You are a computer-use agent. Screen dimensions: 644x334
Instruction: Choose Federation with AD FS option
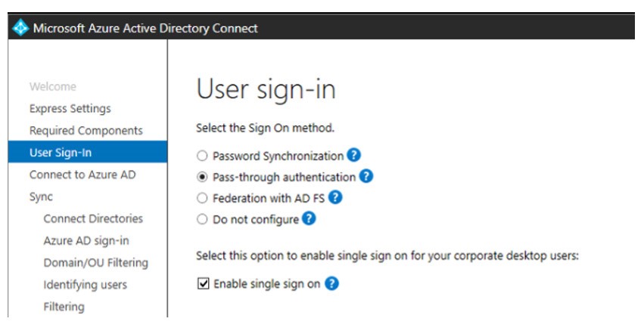201,199
